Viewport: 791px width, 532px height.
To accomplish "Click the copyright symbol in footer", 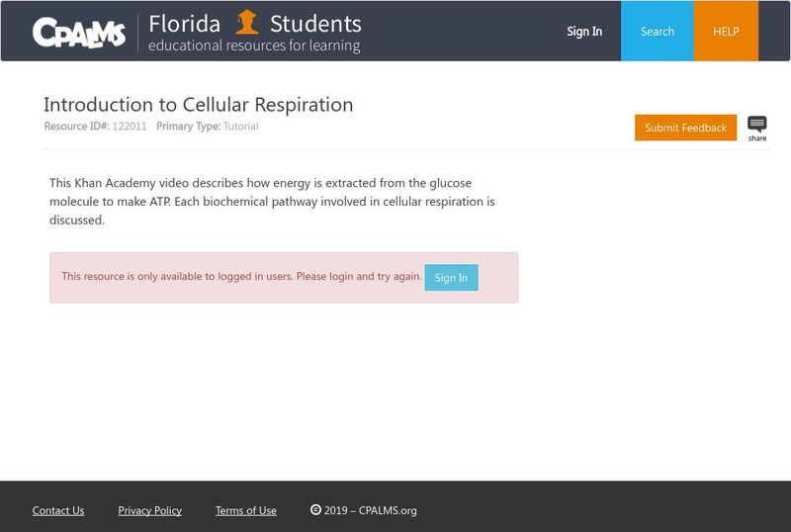I will coord(315,510).
